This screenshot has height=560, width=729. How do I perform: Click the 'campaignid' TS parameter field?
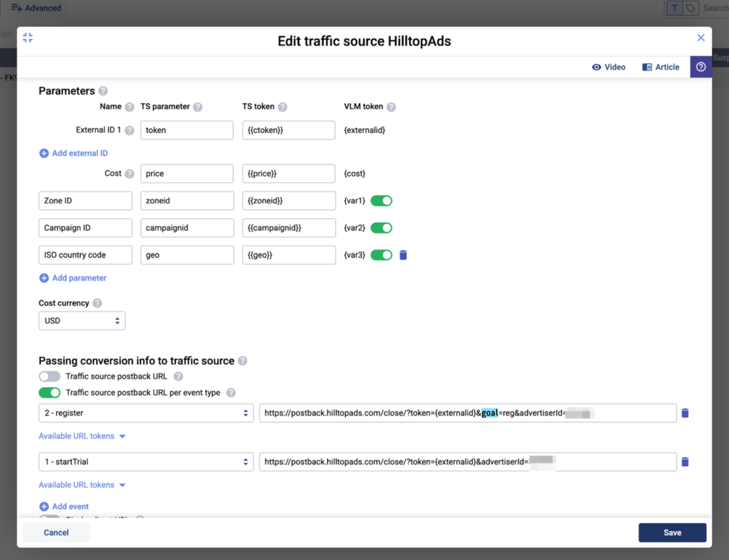[187, 228]
